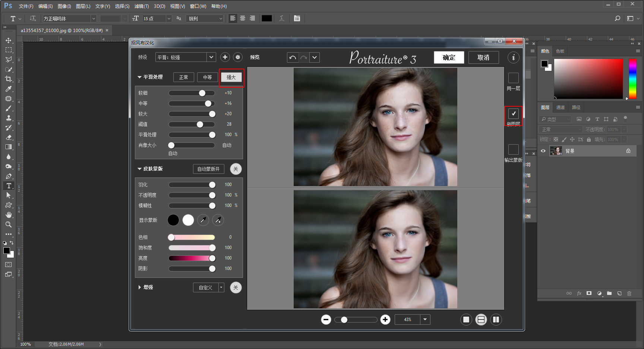Select the Clone Stamp tool
Screen dimensions: 644x349
pyautogui.click(x=9, y=118)
